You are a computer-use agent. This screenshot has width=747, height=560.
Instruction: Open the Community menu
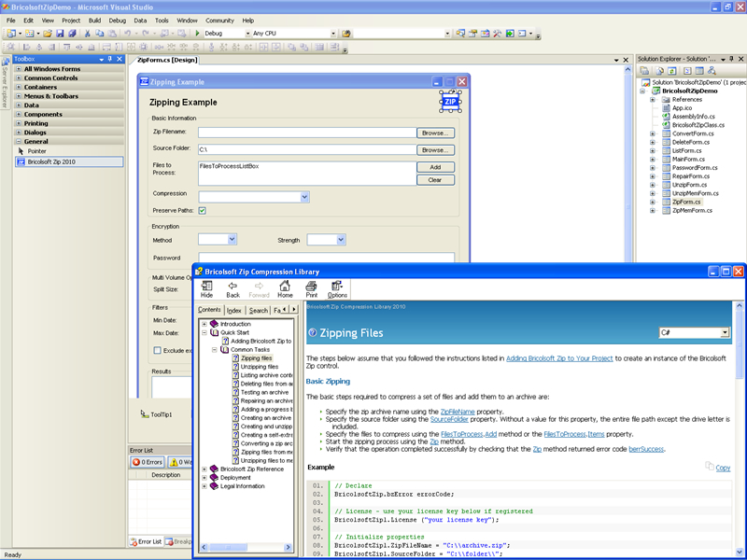pos(219,21)
